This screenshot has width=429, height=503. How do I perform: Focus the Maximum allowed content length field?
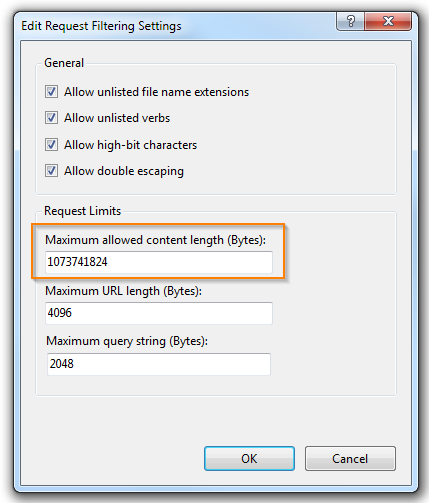tap(159, 262)
